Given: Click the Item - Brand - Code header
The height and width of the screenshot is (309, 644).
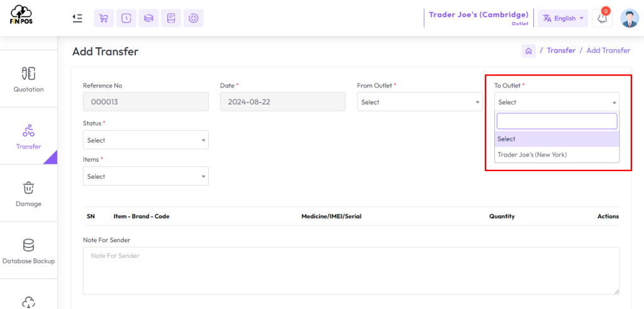Looking at the screenshot, I should [142, 216].
